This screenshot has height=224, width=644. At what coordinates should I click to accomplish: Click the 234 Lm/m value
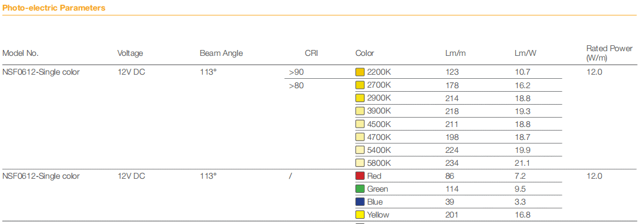[x=452, y=163]
